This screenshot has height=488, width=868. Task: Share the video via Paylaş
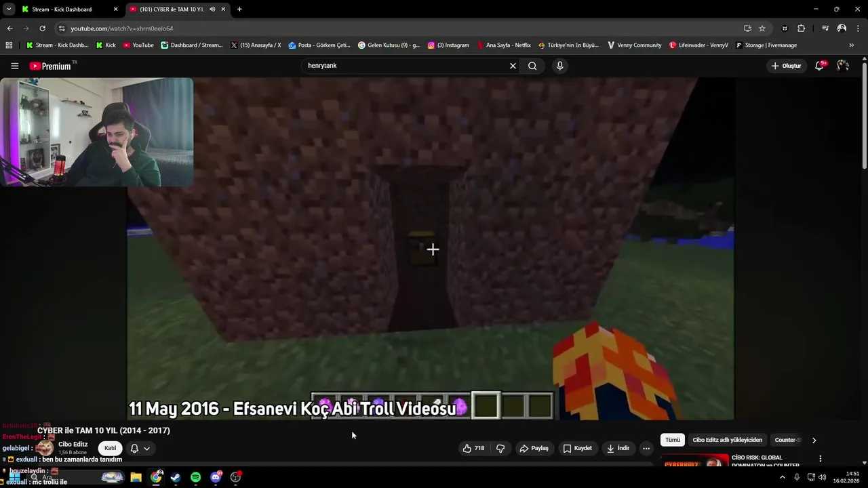coord(534,448)
